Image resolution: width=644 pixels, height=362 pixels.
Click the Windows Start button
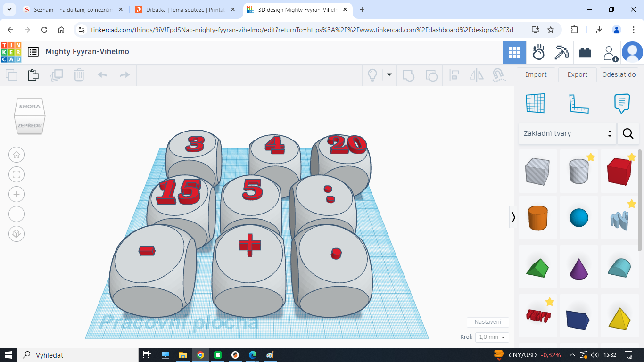8,355
